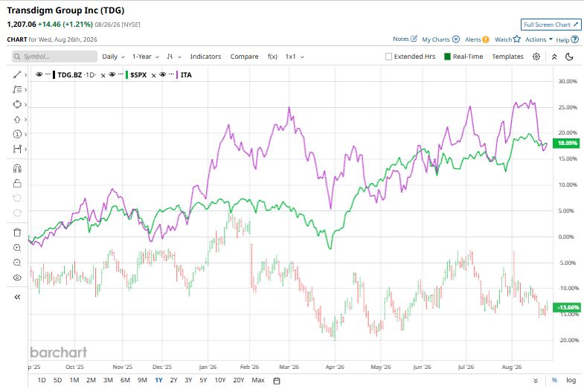
Task: Open the numbered circle annotation tool
Action: click(17, 134)
